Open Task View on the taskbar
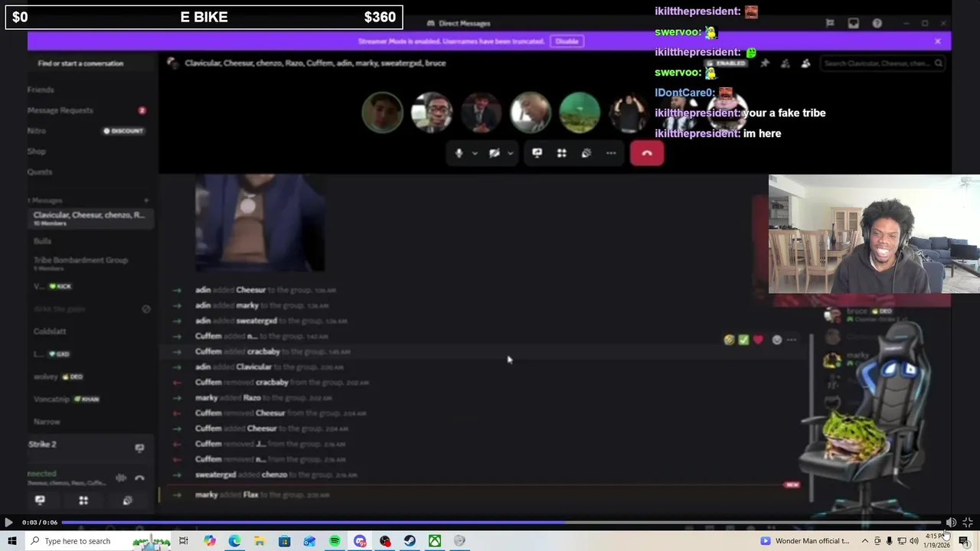The width and height of the screenshot is (980, 551). coord(184,541)
